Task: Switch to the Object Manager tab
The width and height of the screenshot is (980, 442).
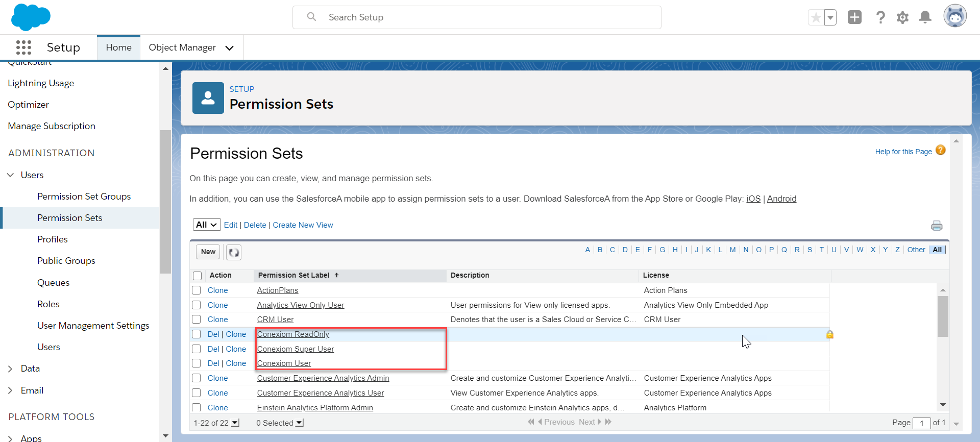Action: [x=182, y=47]
